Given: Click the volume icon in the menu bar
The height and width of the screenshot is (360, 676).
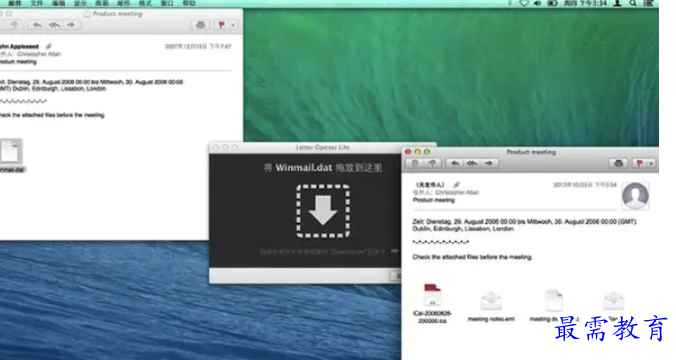Looking at the screenshot, I should pos(538,3).
